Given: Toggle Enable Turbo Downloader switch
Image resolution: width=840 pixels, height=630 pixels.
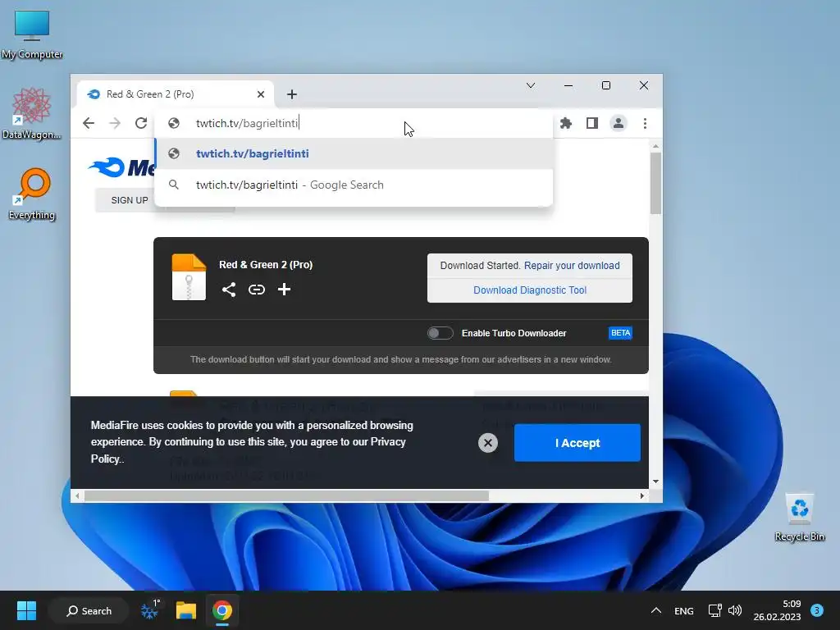Looking at the screenshot, I should tap(441, 333).
